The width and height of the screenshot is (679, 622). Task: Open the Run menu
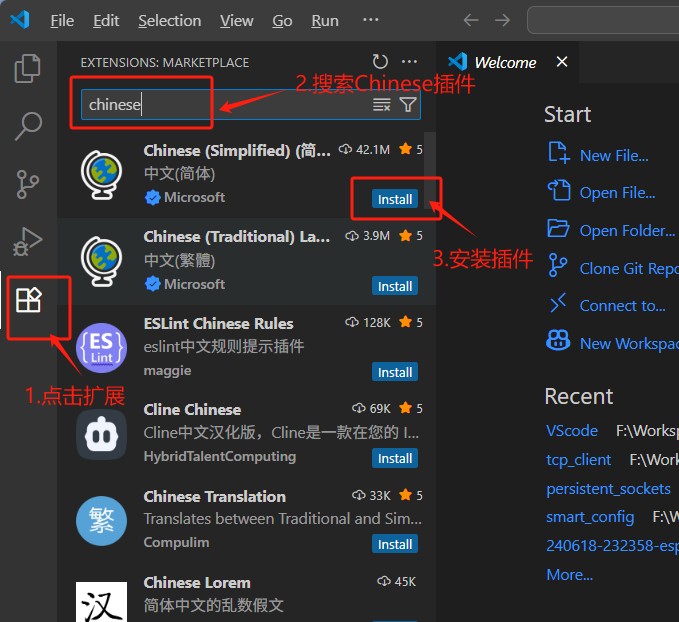(325, 20)
